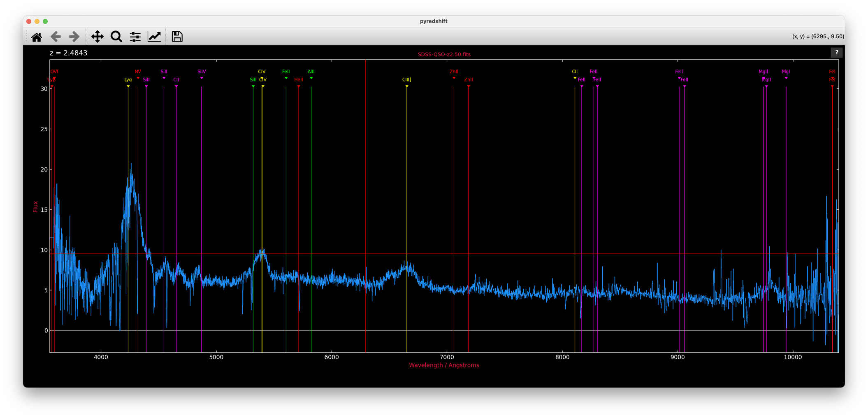Reset the plot with the Home icon

click(37, 37)
